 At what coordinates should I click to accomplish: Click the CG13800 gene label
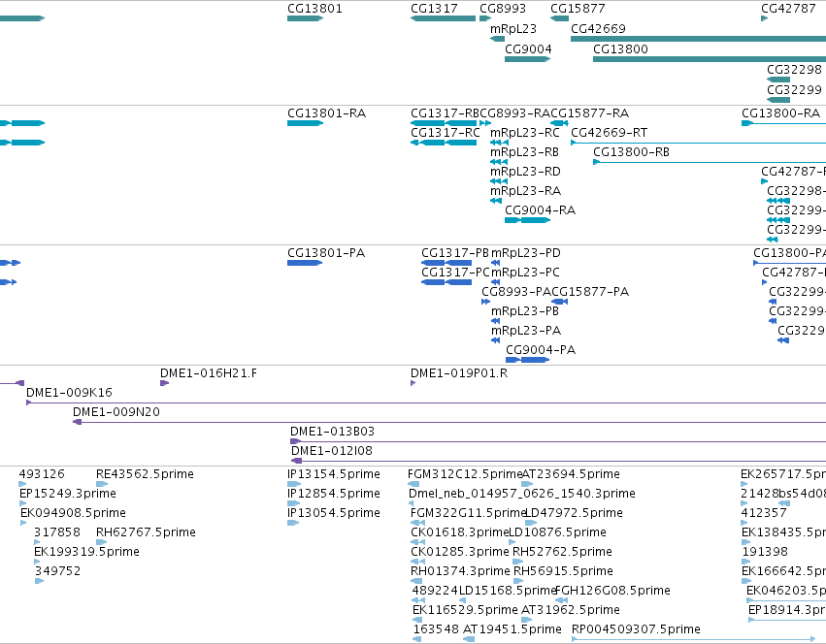pos(620,49)
